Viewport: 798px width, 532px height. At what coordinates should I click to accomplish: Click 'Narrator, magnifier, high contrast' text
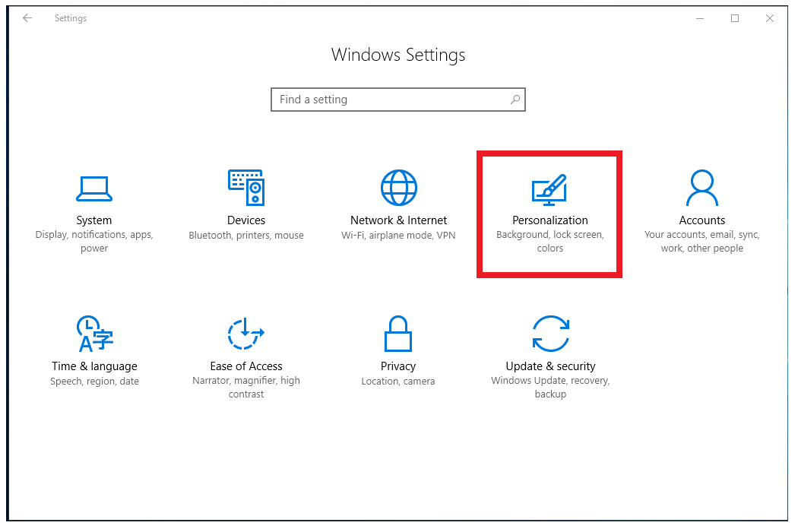(246, 387)
